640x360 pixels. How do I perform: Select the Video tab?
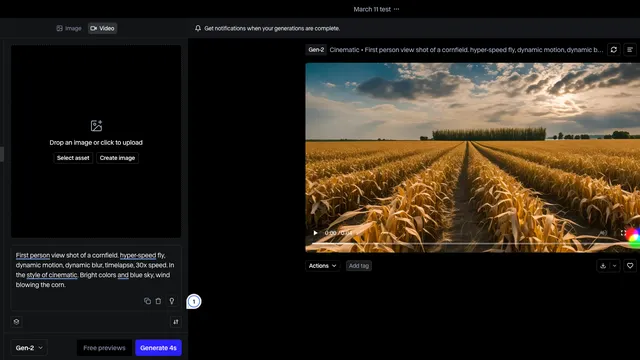(102, 28)
